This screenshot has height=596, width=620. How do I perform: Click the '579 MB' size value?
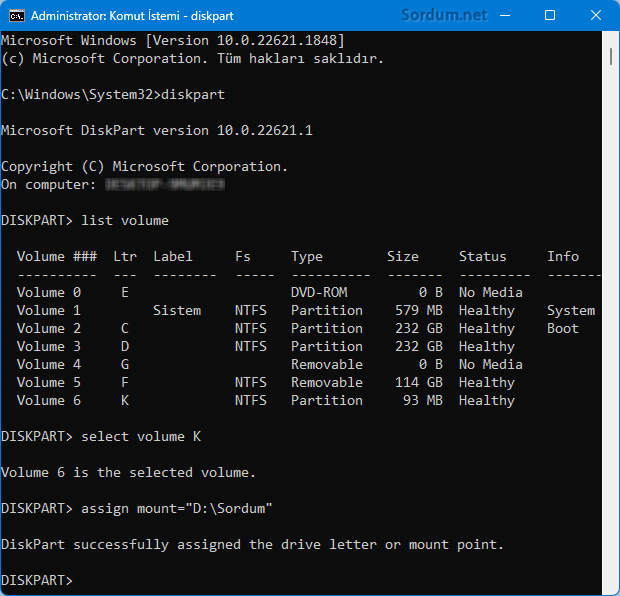coord(419,310)
